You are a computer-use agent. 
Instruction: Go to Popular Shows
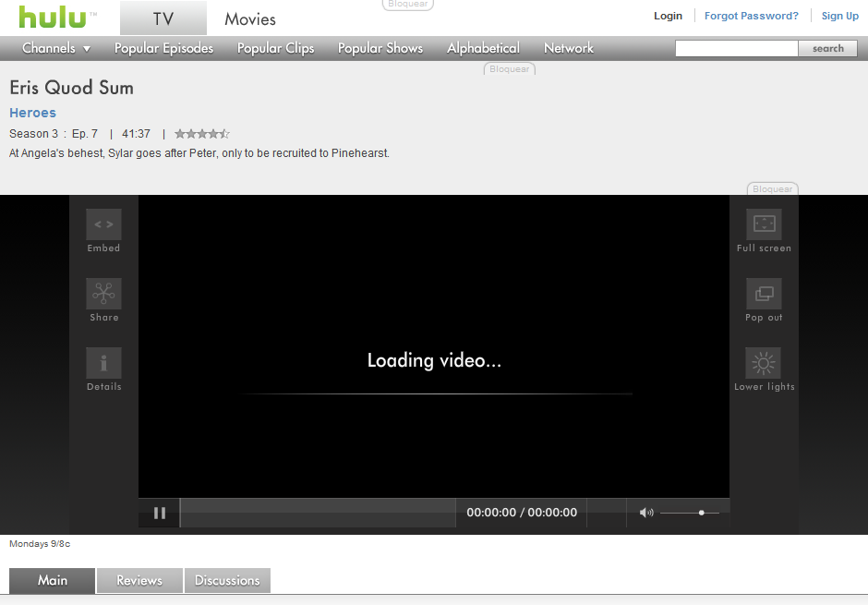click(x=380, y=48)
